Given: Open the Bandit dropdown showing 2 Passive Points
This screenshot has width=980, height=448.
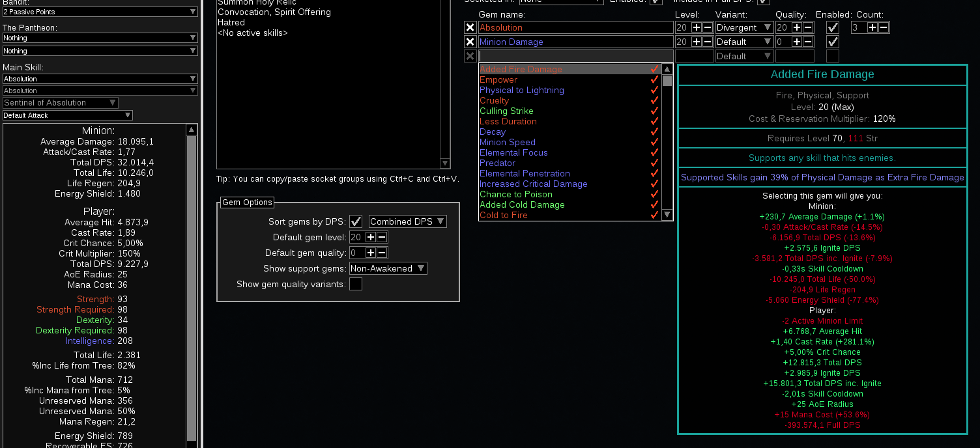Looking at the screenshot, I should coord(100,12).
